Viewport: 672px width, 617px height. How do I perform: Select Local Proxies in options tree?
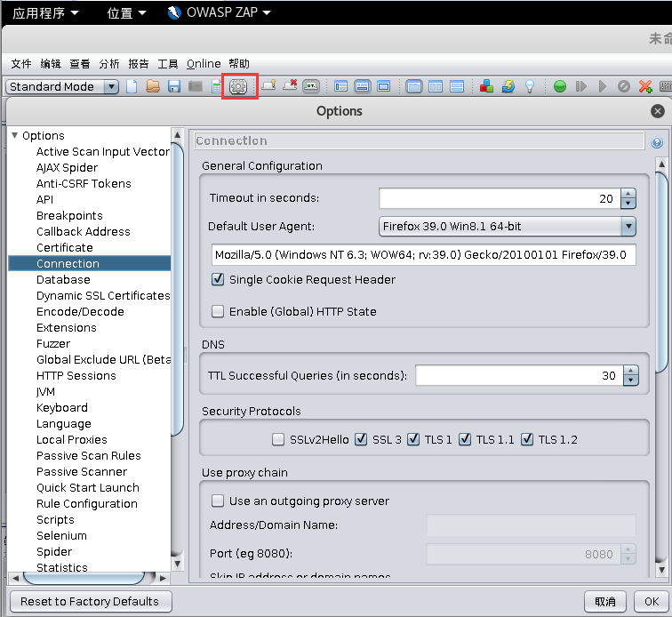click(x=72, y=439)
